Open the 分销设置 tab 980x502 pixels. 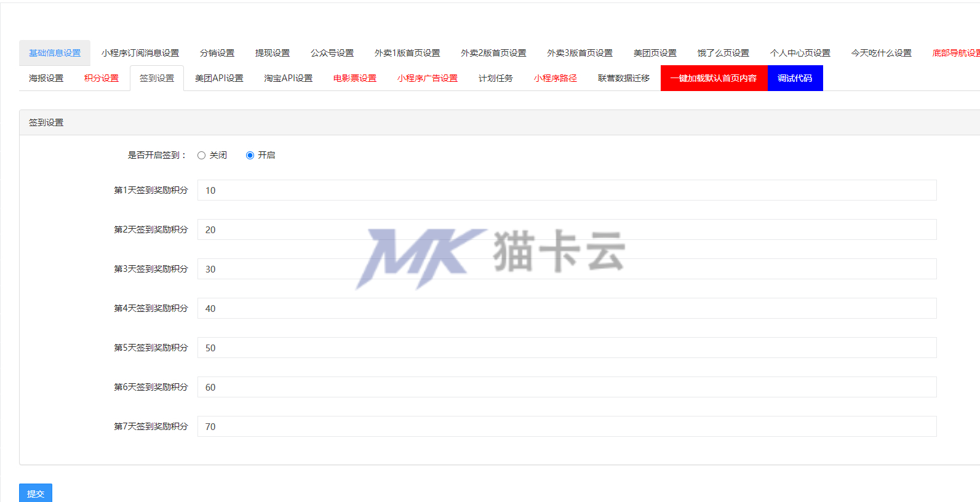(217, 53)
